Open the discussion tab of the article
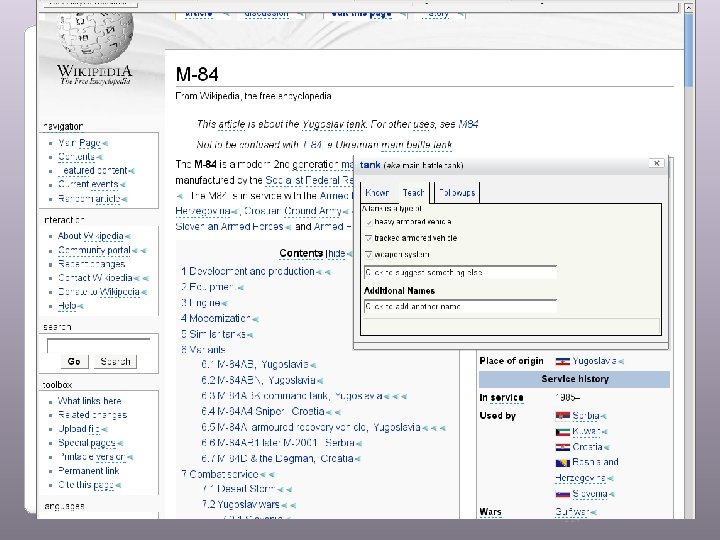 (267, 14)
